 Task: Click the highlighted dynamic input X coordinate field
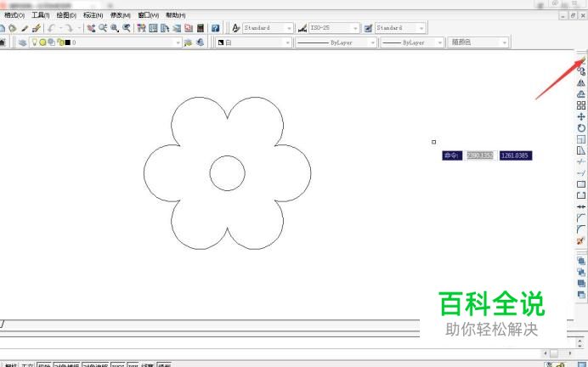(480, 155)
